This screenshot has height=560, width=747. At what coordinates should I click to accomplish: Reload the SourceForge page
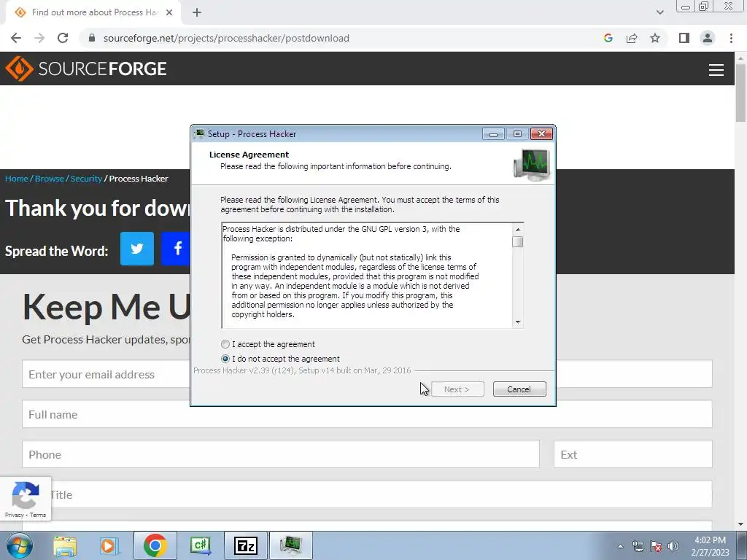point(63,38)
